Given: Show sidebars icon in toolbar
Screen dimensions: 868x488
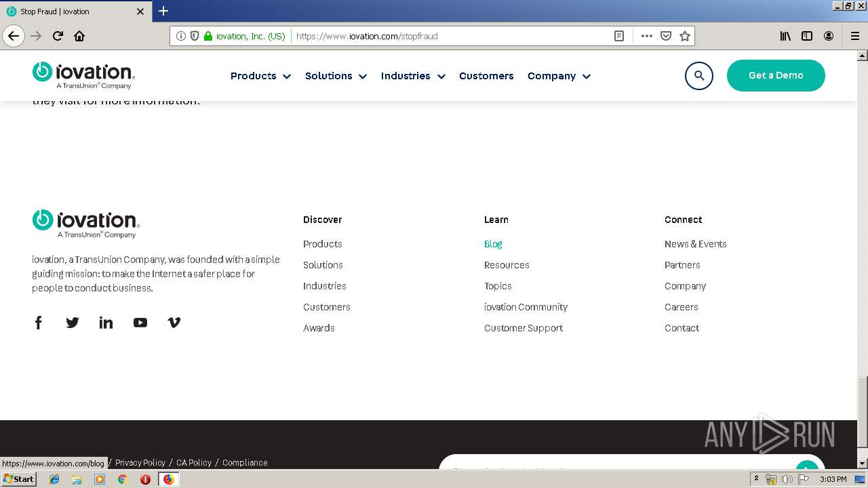Looking at the screenshot, I should point(807,36).
